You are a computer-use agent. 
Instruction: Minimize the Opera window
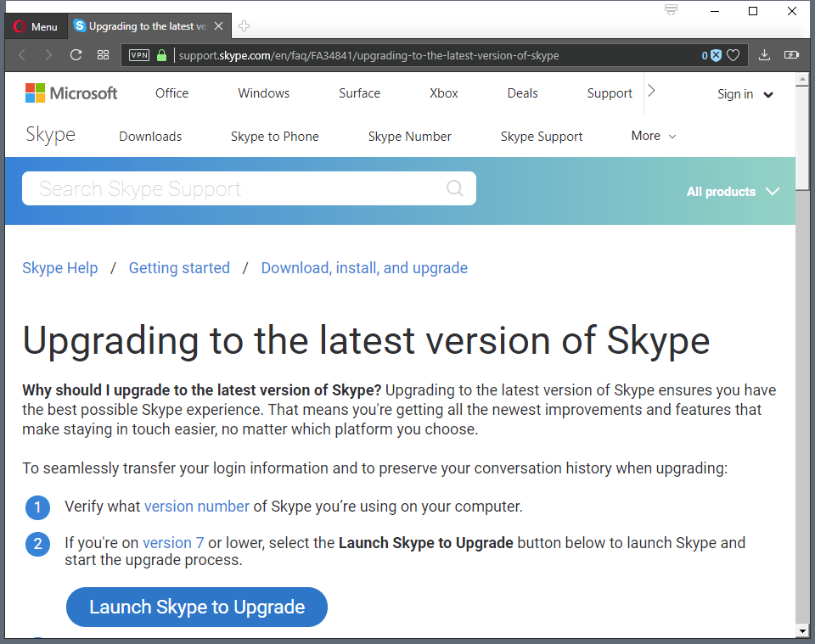[715, 11]
